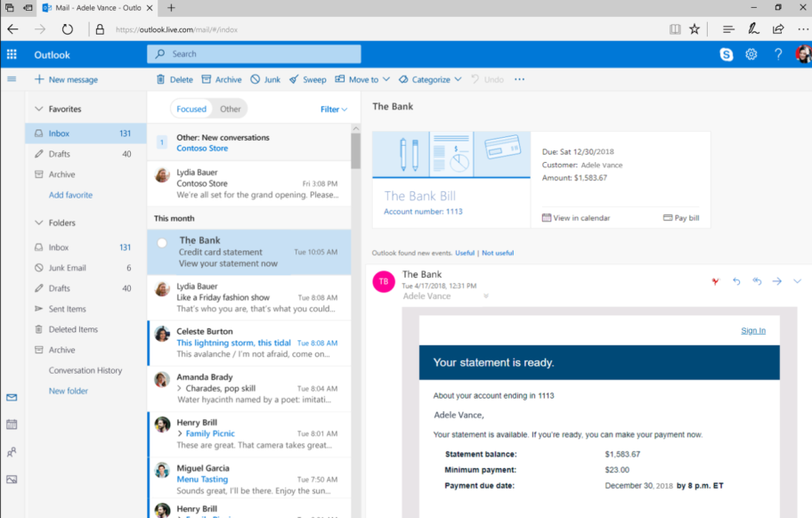The image size is (812, 518).
Task: Reply all to The Bank email
Action: coord(757,281)
